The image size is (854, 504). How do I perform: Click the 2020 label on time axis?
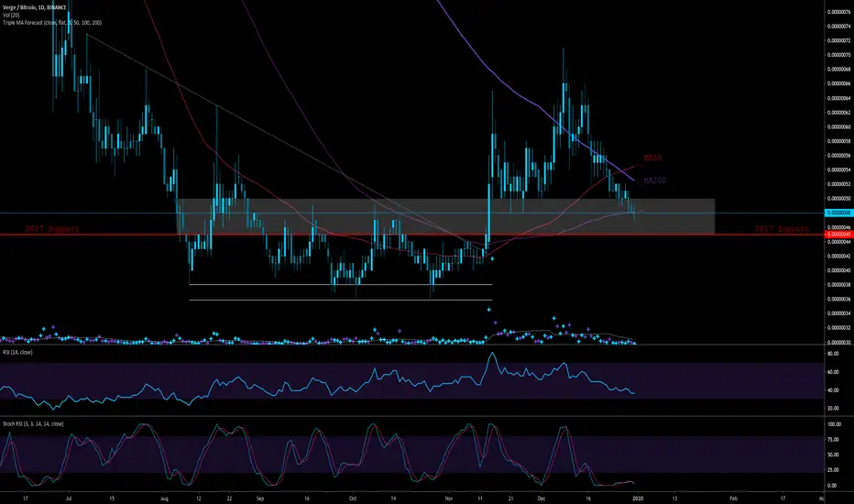[638, 498]
